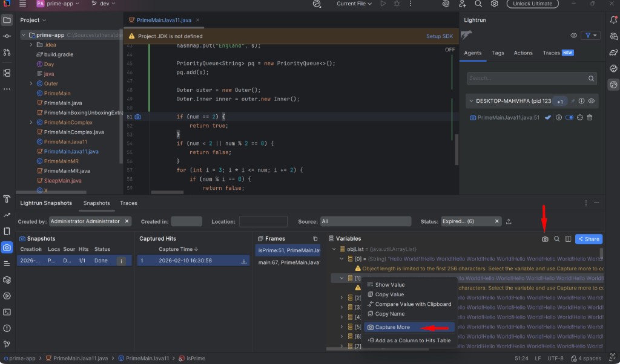Click the Run button in top toolbar
This screenshot has height=364, width=620.
(383, 4)
